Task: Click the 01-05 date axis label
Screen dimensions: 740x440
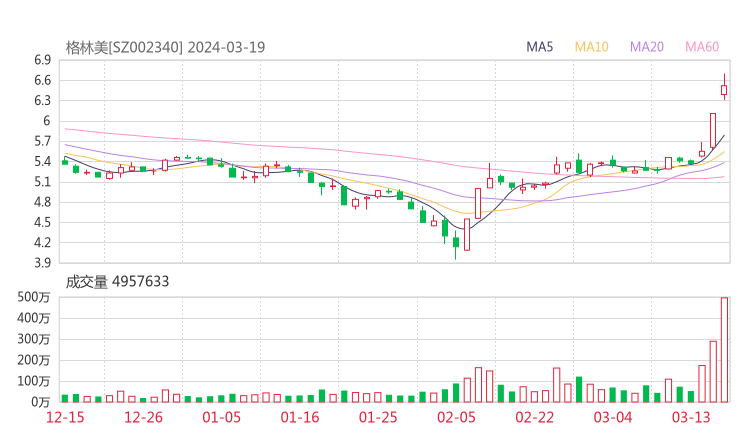Action: point(221,417)
